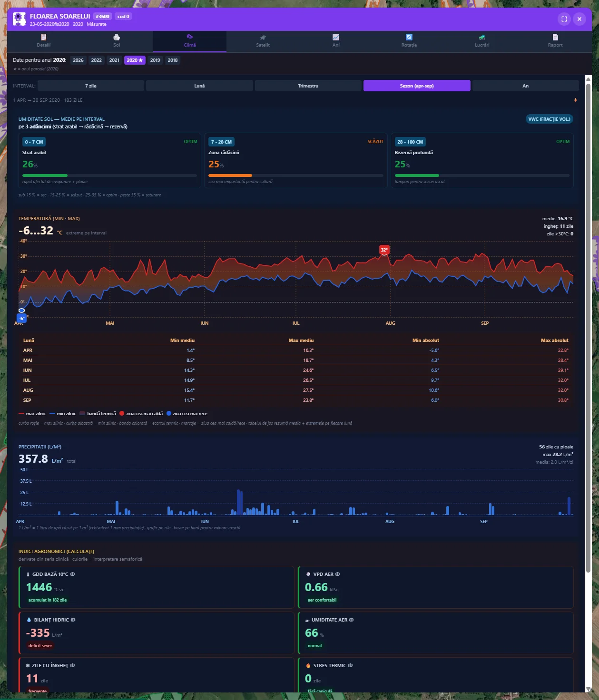Switch to the Detalii tab
Image resolution: width=599 pixels, height=700 pixels.
[44, 41]
